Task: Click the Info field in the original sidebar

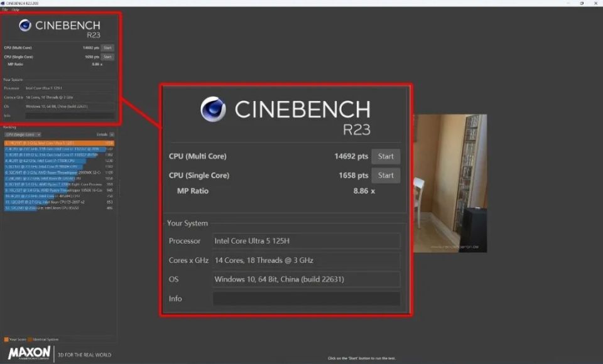Action: click(x=70, y=115)
